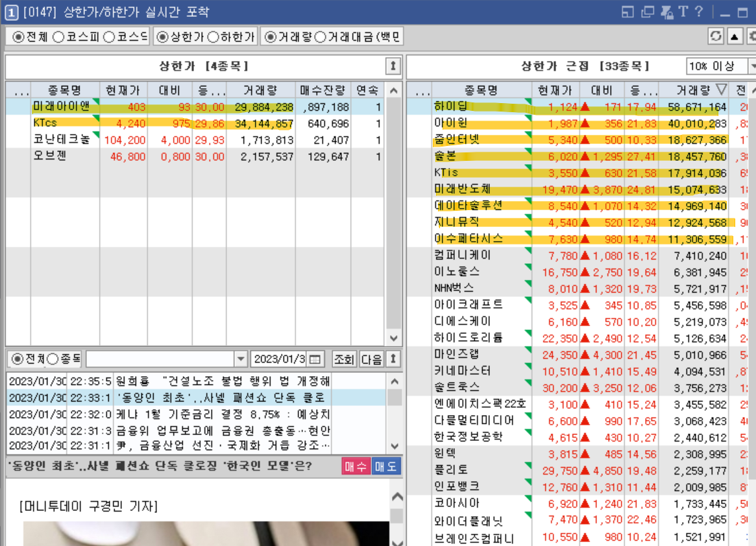The image size is (756, 546).
Task: Select 거래량 radio button
Action: (271, 36)
